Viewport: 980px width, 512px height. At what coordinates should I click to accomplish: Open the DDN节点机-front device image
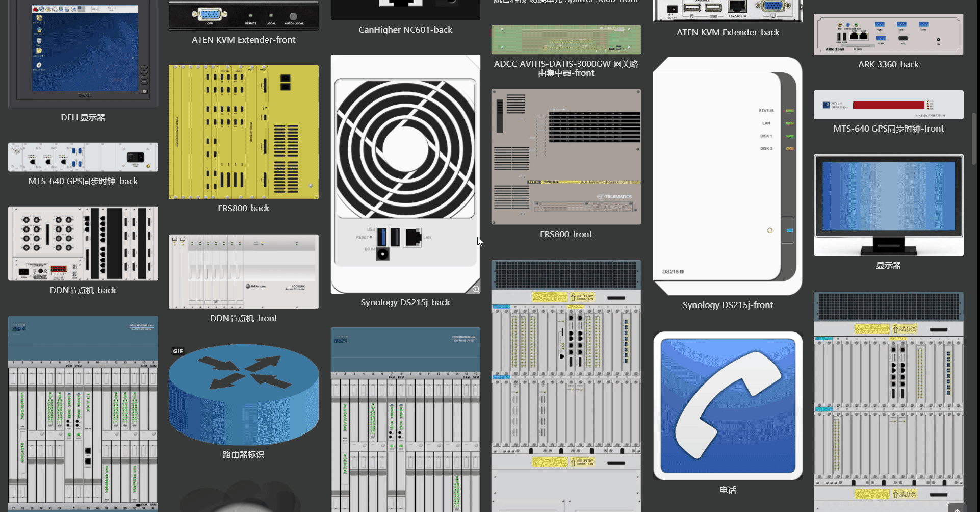tap(244, 272)
